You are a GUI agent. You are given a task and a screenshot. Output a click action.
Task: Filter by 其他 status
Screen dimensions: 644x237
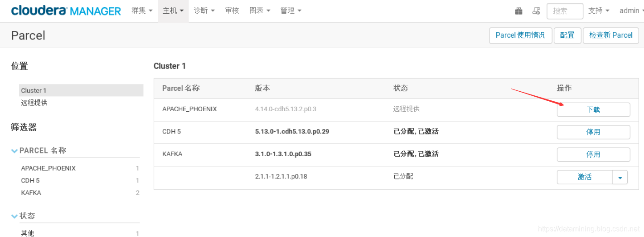(x=27, y=233)
